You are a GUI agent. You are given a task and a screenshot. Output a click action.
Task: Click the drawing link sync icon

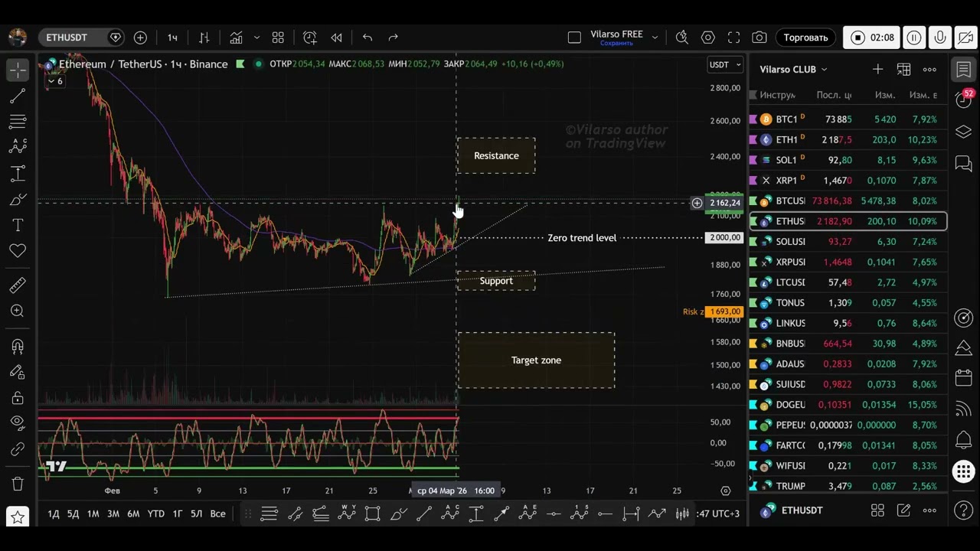click(18, 449)
